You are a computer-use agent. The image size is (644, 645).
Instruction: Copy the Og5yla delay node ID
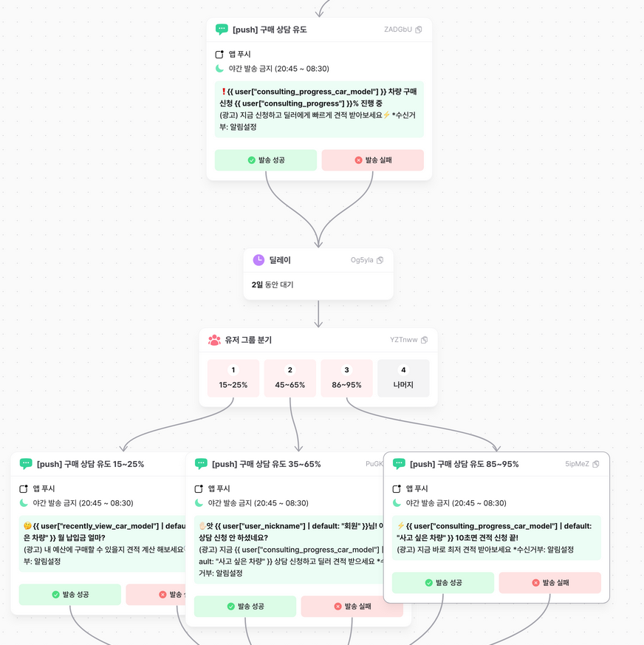pos(380,261)
